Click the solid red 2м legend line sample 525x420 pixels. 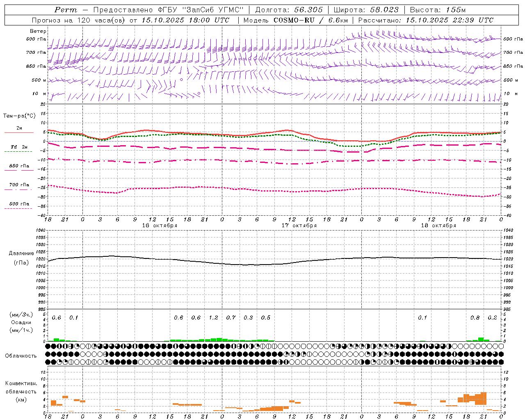coord(19,133)
